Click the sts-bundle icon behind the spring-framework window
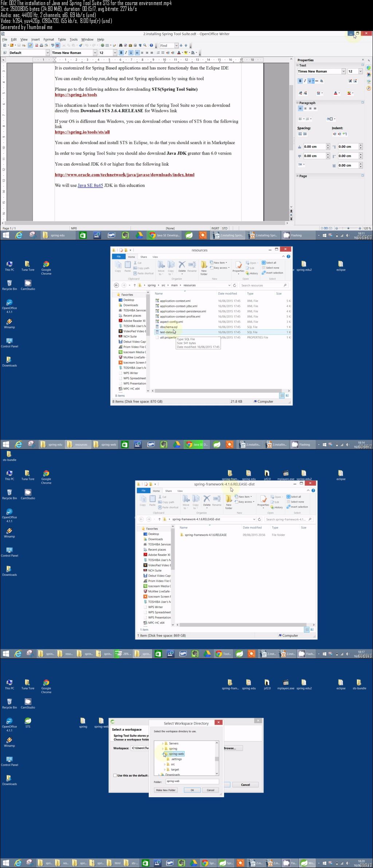This screenshot has width=373, height=868. [x=9, y=456]
